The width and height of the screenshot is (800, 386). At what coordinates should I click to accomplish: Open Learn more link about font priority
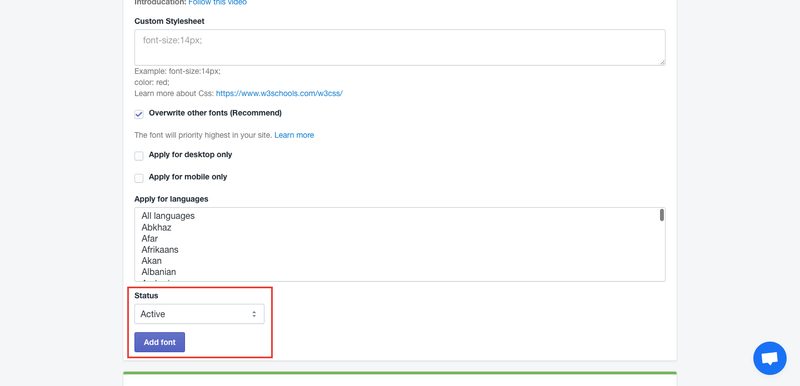(x=294, y=135)
